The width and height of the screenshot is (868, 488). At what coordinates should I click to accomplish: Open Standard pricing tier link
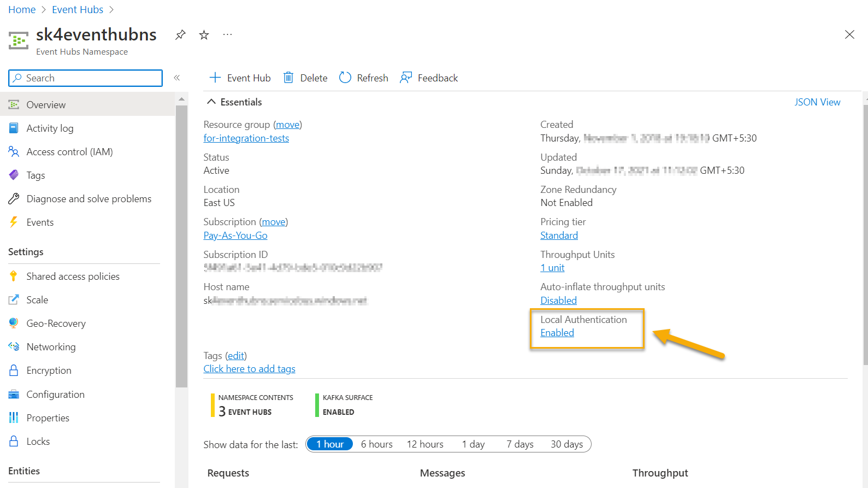tap(559, 236)
